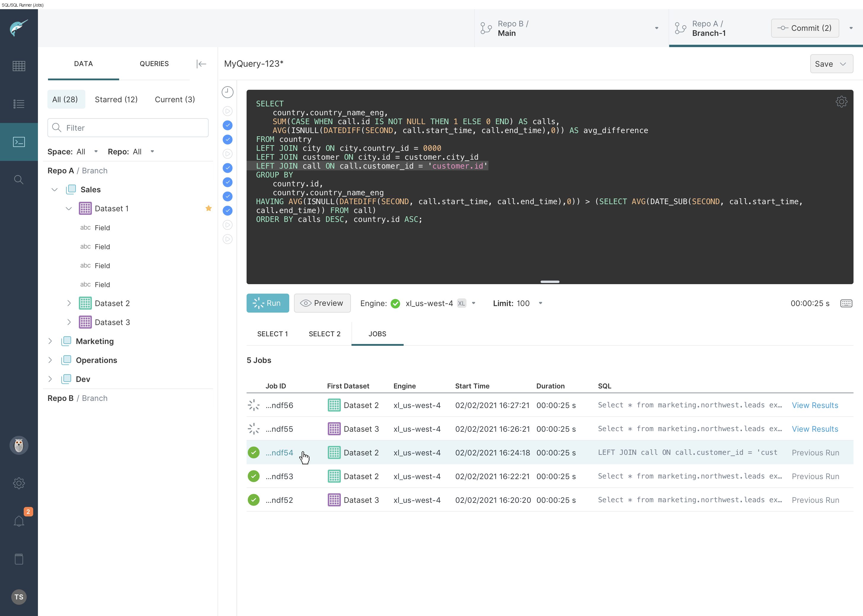Image resolution: width=863 pixels, height=616 pixels.
Task: Open the Limit 100 dropdown
Action: coord(540,303)
